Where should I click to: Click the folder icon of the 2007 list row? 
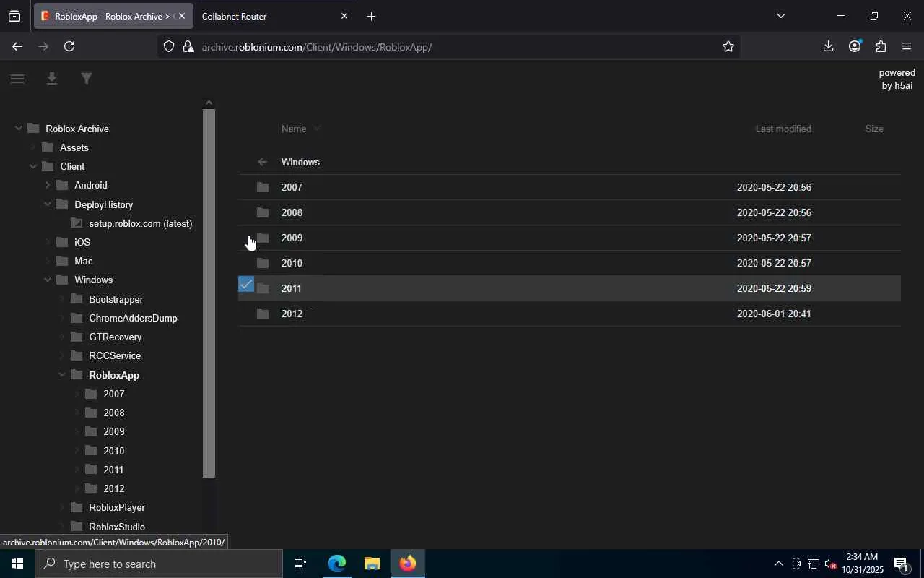(x=263, y=187)
